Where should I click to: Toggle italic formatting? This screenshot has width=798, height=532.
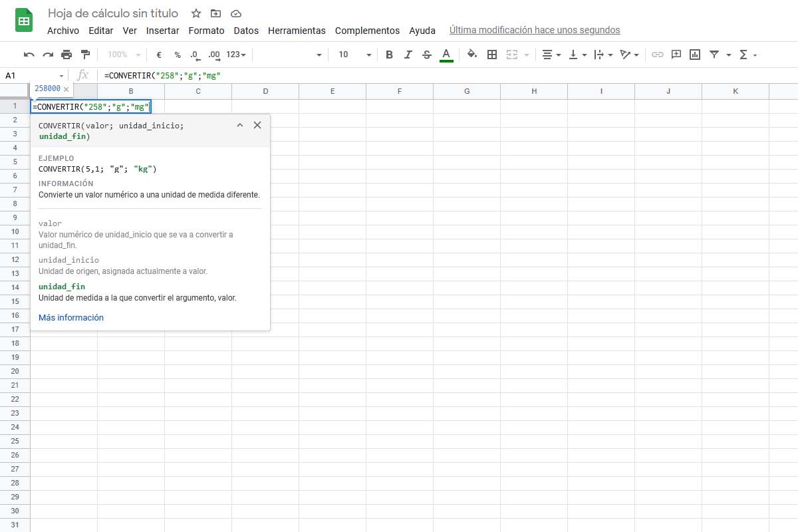point(408,55)
